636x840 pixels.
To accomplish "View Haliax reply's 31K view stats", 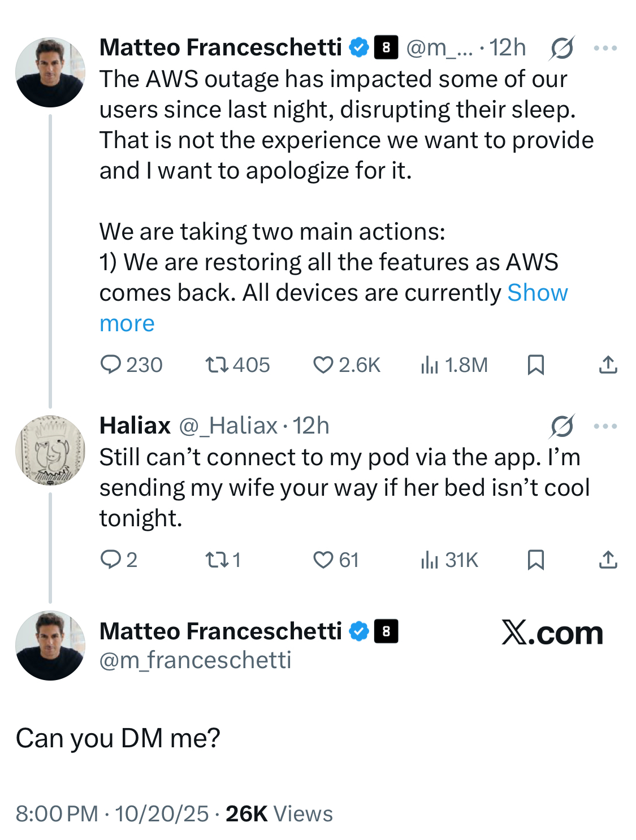I will coord(430,560).
